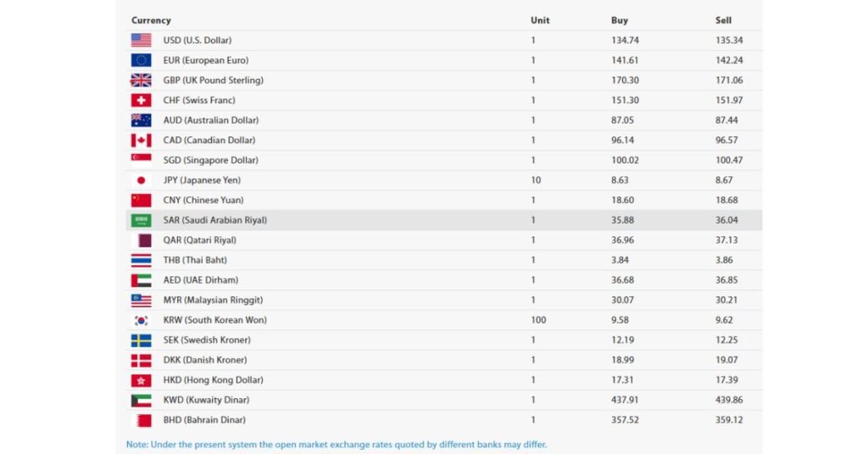
Task: Click the Currency column header
Action: pyautogui.click(x=151, y=20)
